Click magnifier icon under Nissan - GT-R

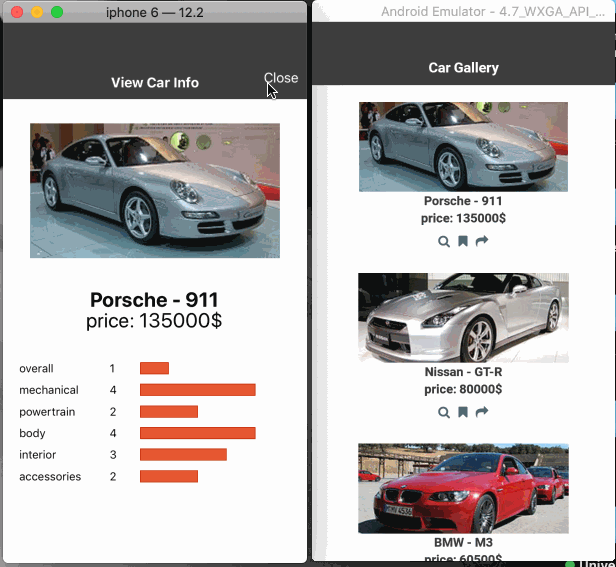point(444,412)
